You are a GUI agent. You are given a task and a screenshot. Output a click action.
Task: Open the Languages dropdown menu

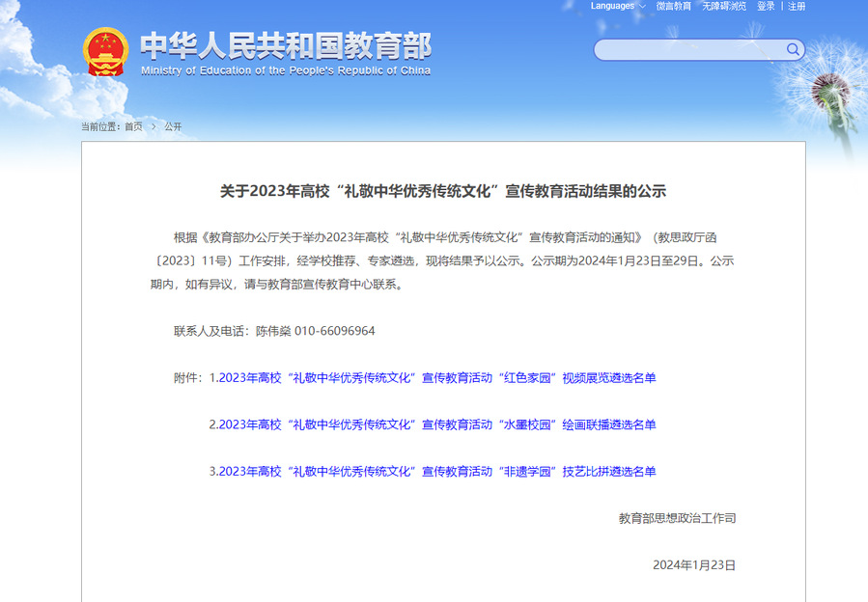(612, 6)
